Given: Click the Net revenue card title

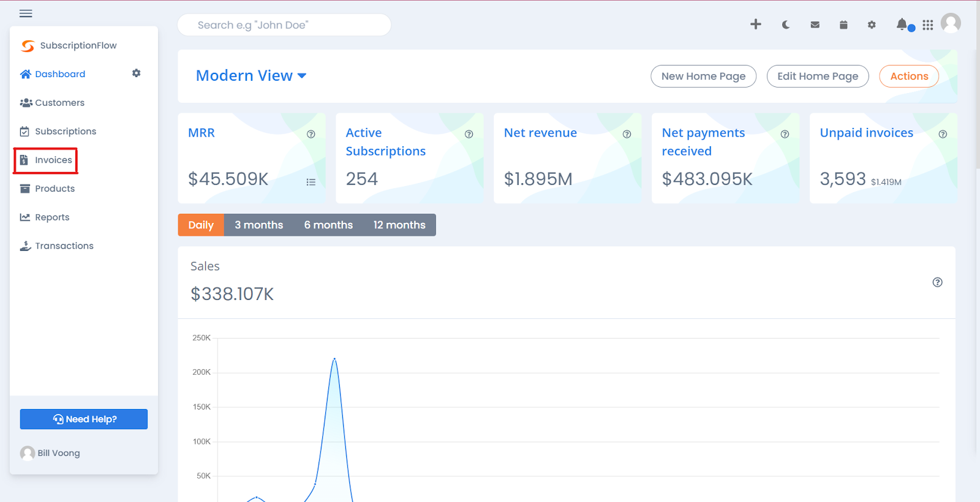Looking at the screenshot, I should pos(540,133).
